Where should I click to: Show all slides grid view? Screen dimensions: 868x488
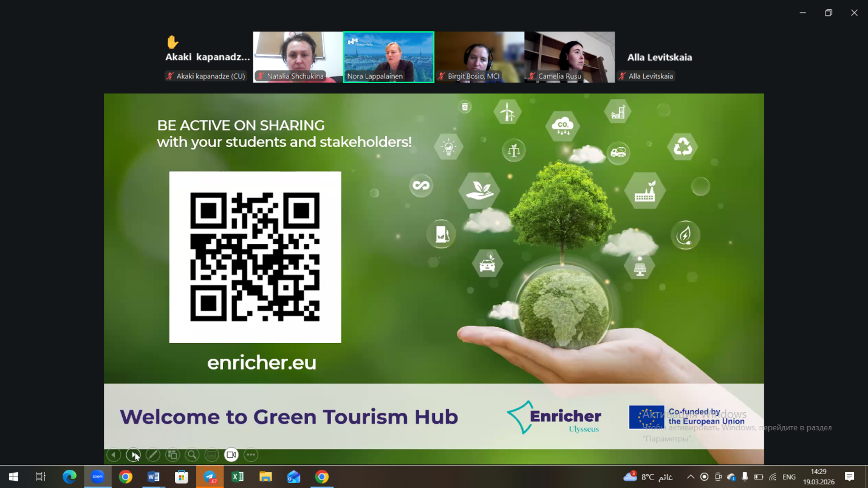pos(173,455)
